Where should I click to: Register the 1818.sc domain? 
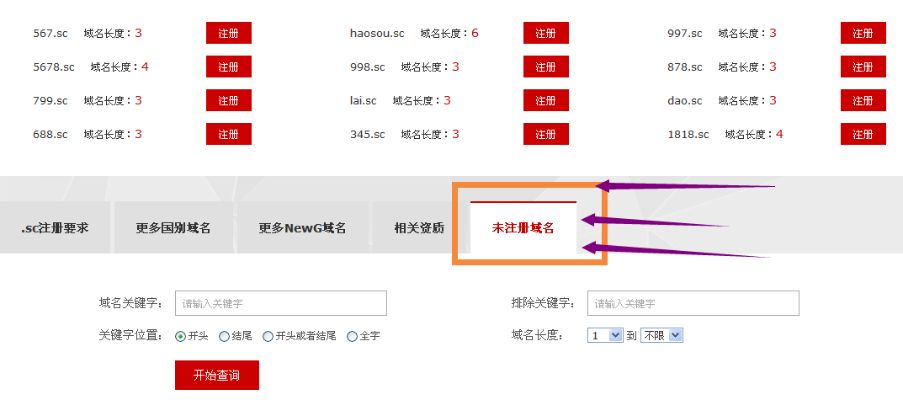[x=863, y=134]
